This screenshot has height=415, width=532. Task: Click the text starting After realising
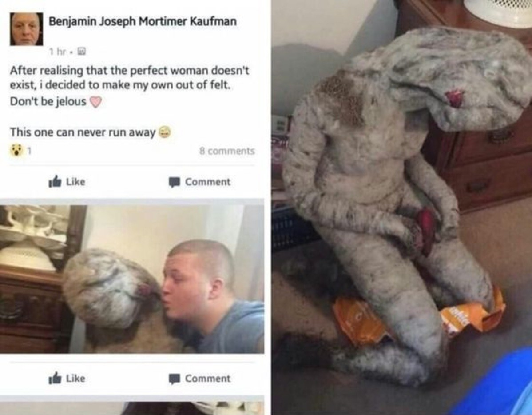tap(129, 78)
